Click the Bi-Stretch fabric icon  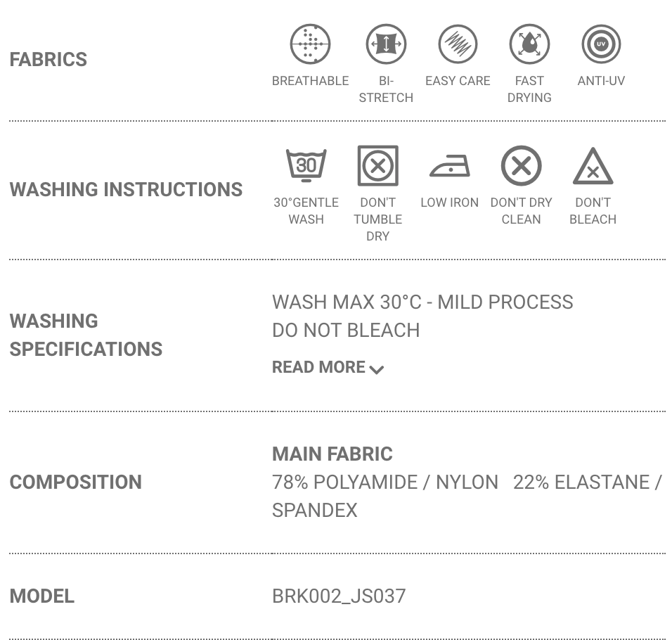click(386, 44)
